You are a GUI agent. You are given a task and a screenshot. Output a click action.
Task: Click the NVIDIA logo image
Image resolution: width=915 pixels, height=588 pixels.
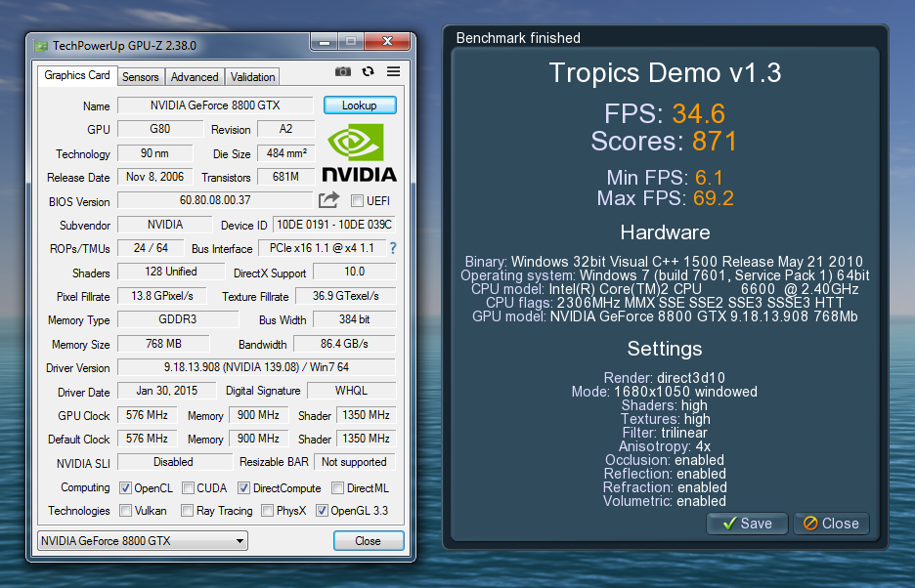tap(360, 151)
